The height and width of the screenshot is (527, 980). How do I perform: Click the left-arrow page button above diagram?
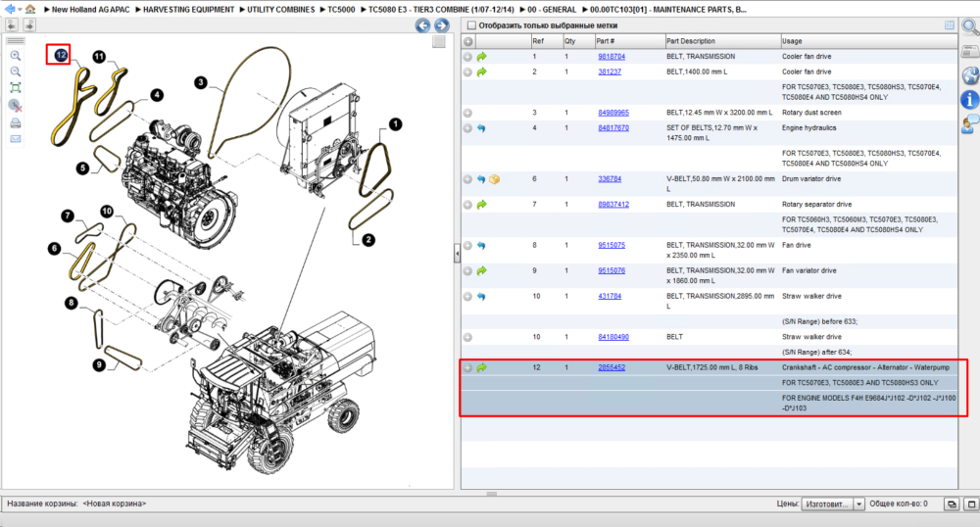coord(11,24)
